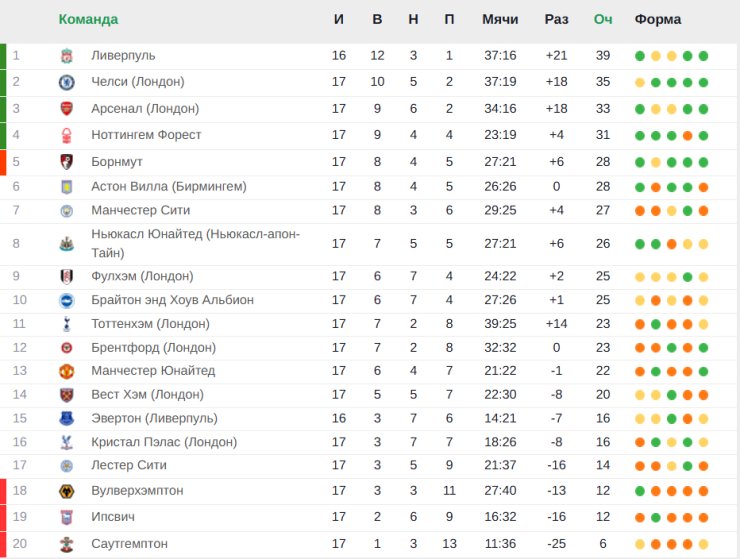The image size is (740, 559).
Task: Open the Брайтон энд Хоув Альбион link
Action: (x=172, y=300)
